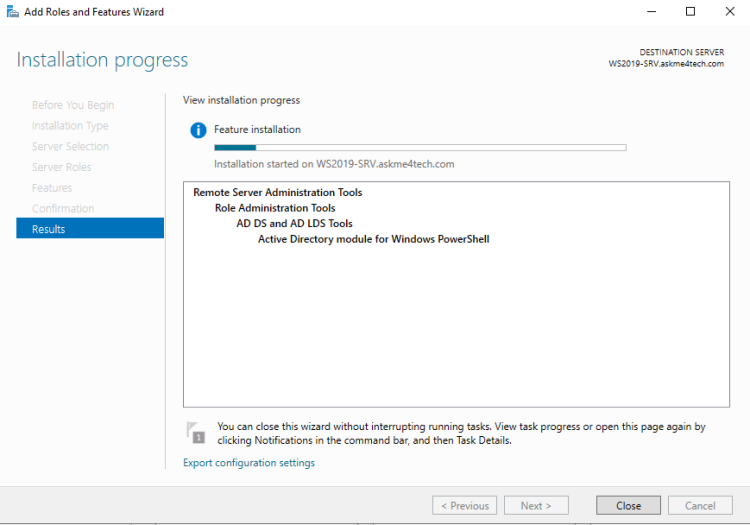This screenshot has height=525, width=750.
Task: Open Export configuration settings link
Action: (249, 463)
